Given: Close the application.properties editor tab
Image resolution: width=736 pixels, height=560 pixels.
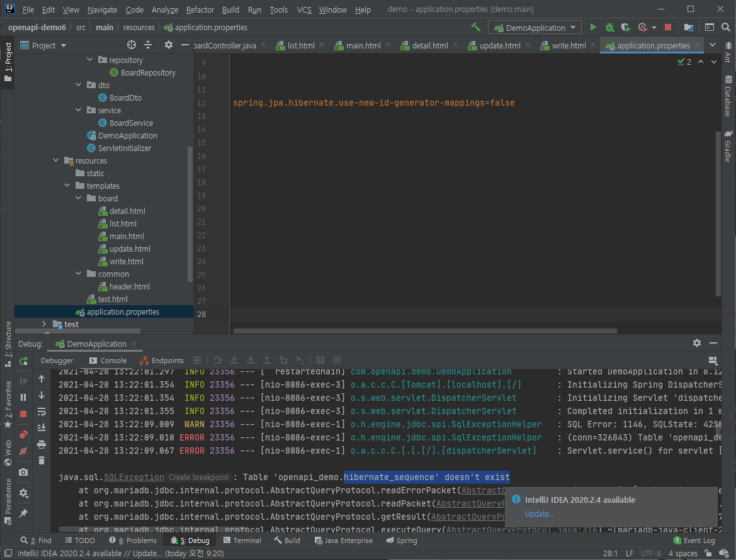Looking at the screenshot, I should click(697, 45).
